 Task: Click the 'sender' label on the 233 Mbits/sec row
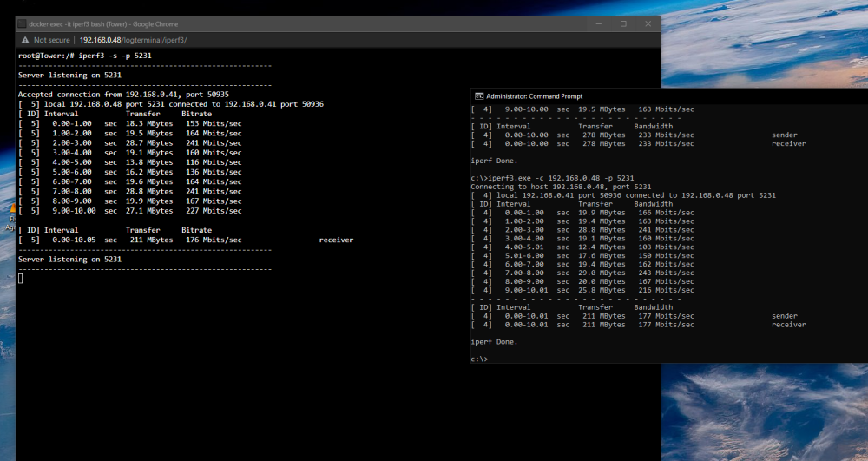point(785,135)
